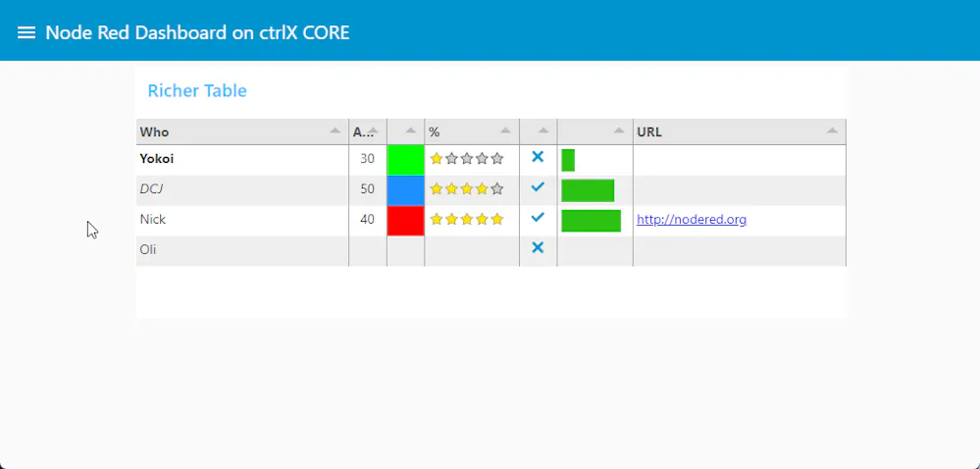
Task: Sort by the URL column arrow
Action: pyautogui.click(x=832, y=130)
